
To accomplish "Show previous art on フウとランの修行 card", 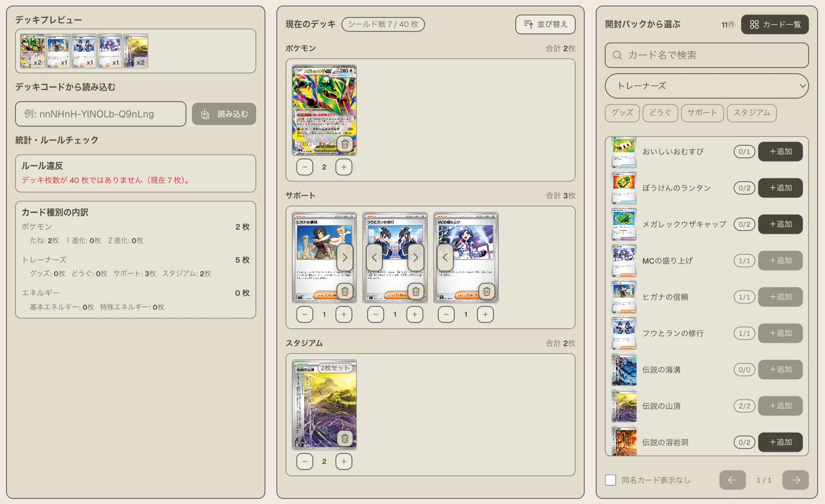I will [x=375, y=257].
